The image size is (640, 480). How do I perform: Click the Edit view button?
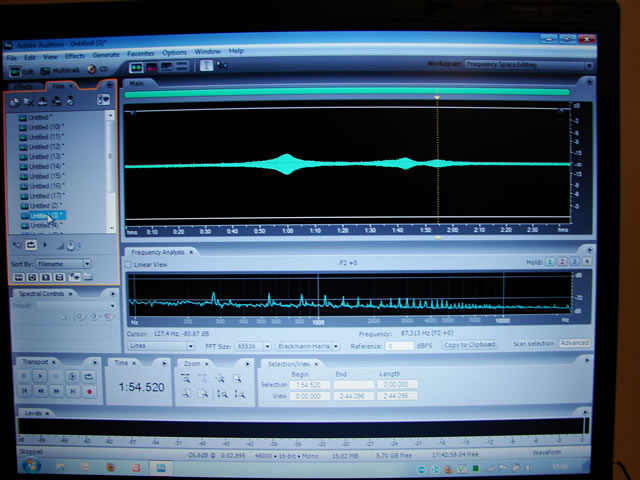(x=25, y=70)
